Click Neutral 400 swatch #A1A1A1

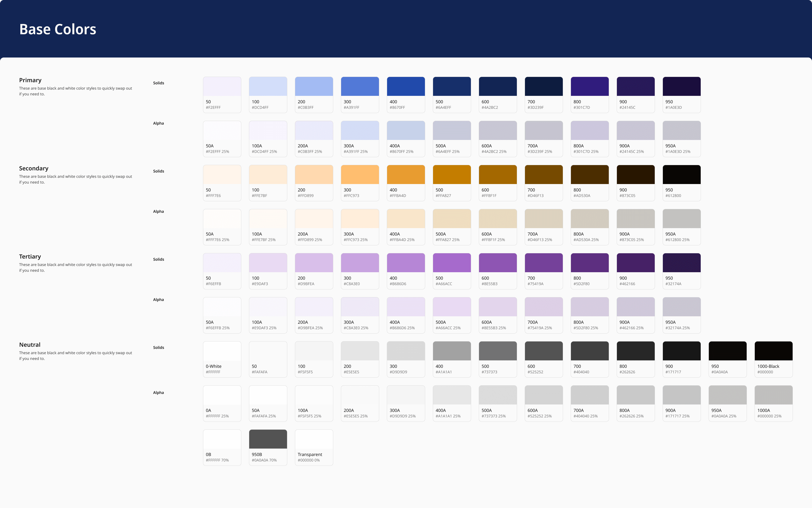(452, 359)
